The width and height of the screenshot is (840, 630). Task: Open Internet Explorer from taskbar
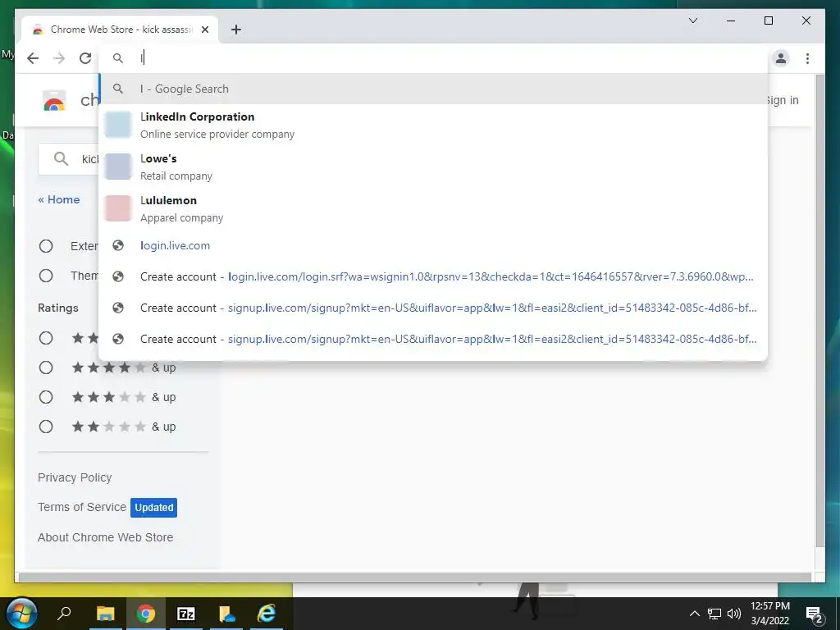click(267, 614)
